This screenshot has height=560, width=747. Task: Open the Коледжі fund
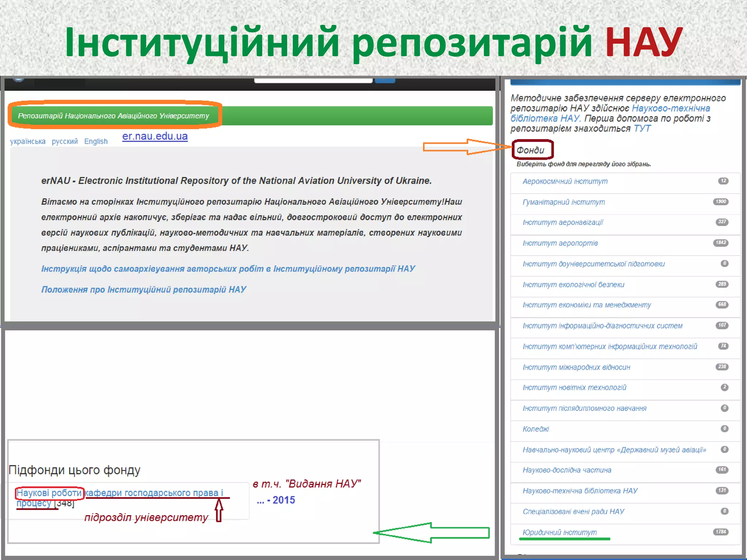(535, 429)
